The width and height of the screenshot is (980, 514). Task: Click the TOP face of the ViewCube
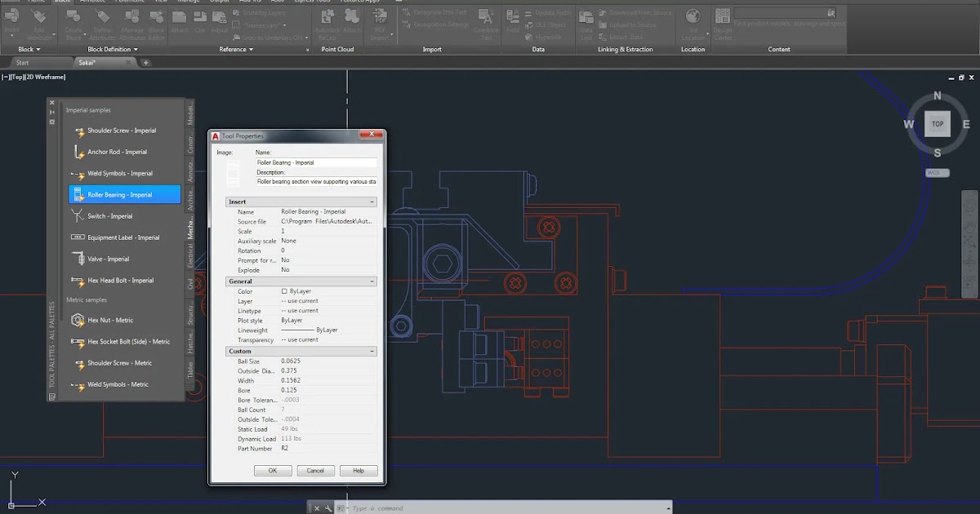pos(937,124)
